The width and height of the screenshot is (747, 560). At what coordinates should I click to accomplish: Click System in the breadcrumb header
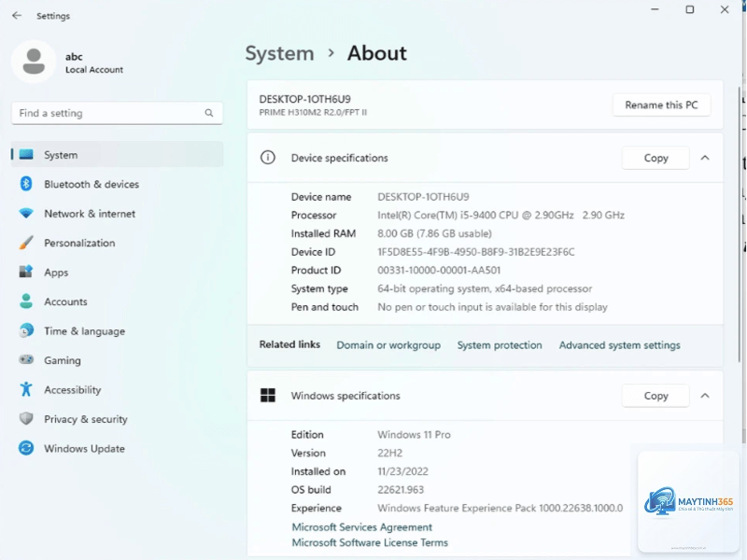coord(279,53)
